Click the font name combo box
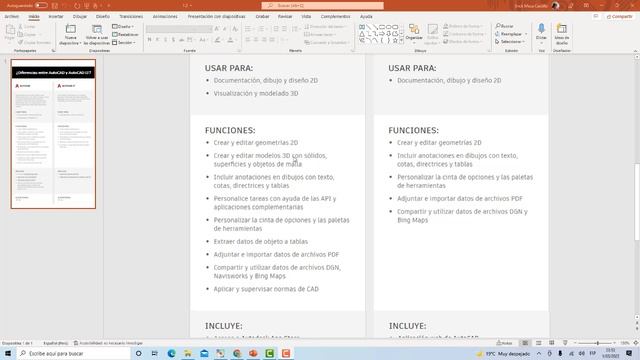Image resolution: width=640 pixels, height=360 pixels. (179, 29)
